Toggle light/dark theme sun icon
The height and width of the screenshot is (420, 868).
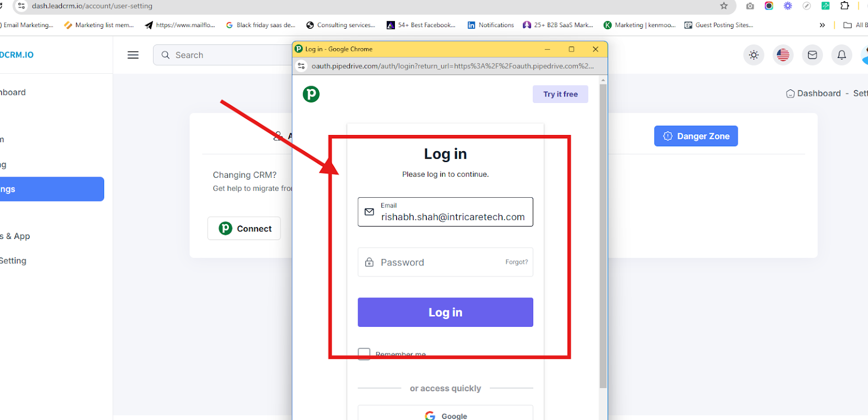[x=754, y=55]
